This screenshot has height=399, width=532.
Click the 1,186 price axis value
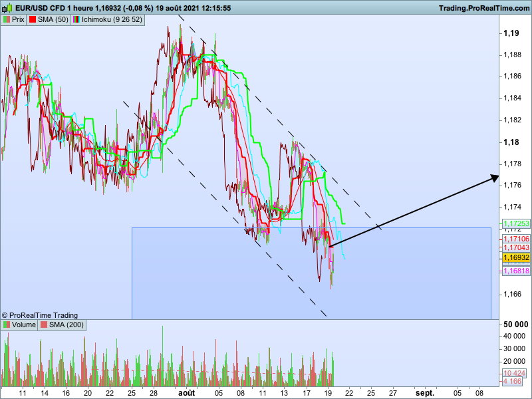coord(512,76)
